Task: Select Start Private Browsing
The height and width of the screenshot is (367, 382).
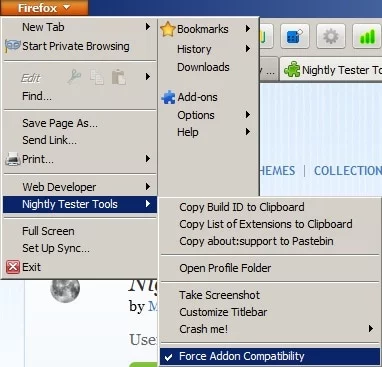Action: [79, 46]
